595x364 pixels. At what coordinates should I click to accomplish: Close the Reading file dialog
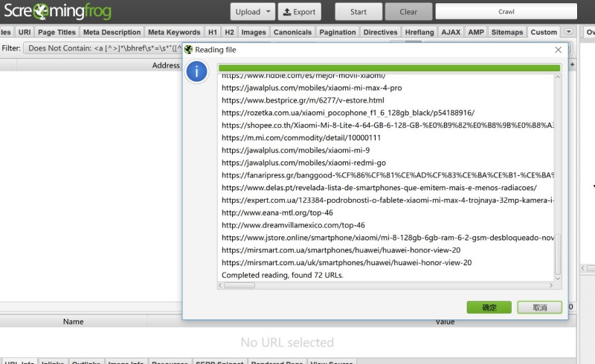558,49
